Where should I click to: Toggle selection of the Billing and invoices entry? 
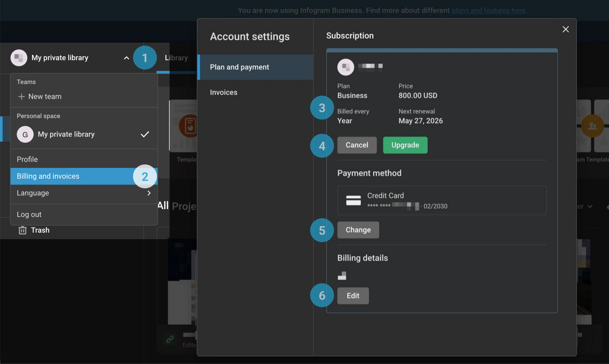click(48, 176)
